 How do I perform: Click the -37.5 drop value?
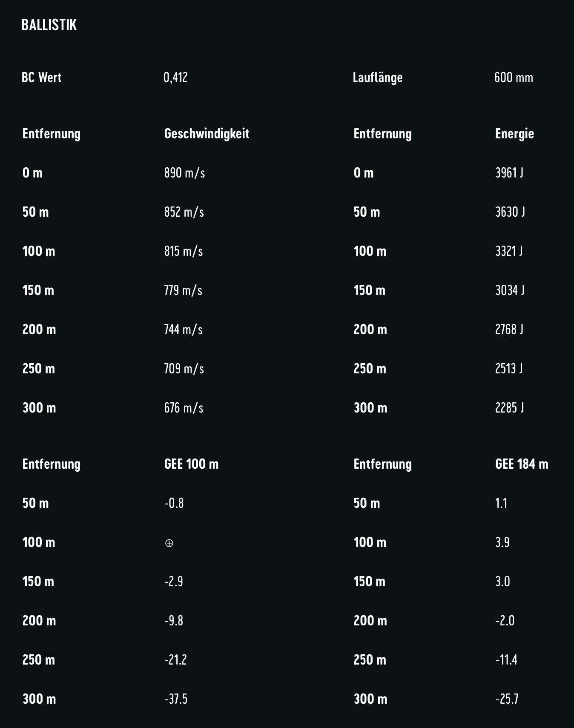pyautogui.click(x=176, y=699)
